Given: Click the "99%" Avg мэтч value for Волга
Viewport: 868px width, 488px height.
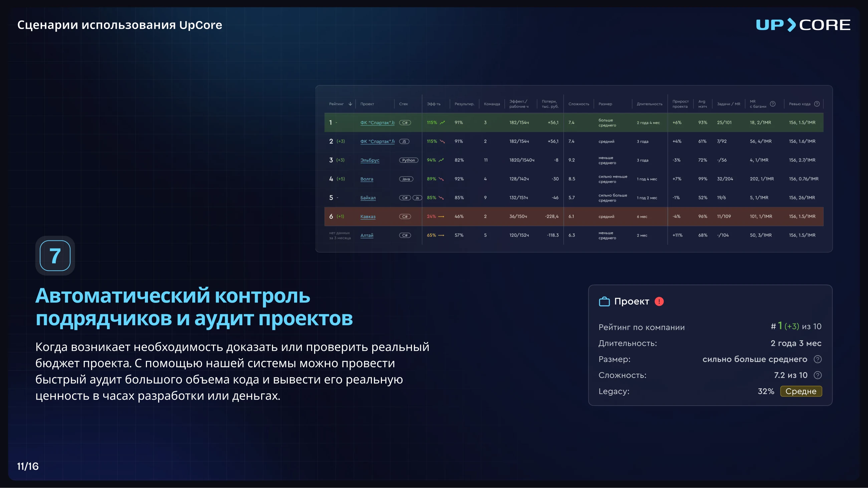Looking at the screenshot, I should (x=702, y=179).
